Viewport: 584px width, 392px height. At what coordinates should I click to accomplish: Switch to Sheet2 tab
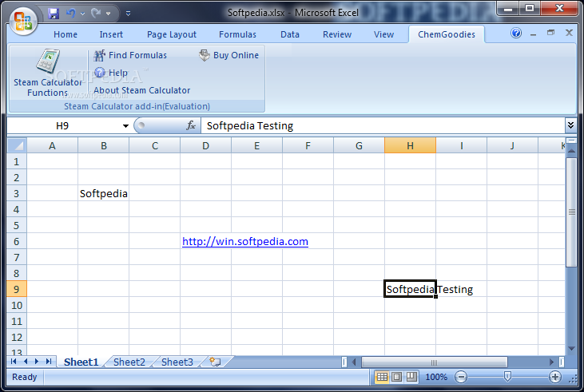(x=129, y=362)
